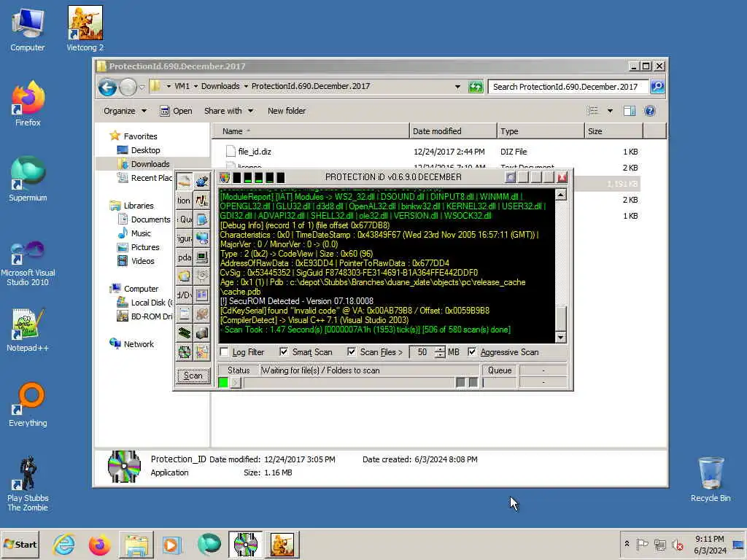
Task: Click the blue monitor icon beside the 'igur' label
Action: (202, 238)
